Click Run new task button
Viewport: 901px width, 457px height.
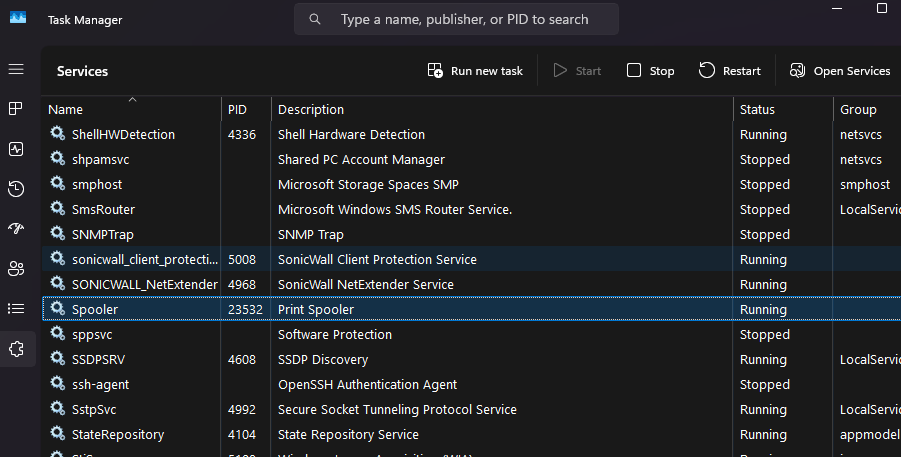point(475,71)
